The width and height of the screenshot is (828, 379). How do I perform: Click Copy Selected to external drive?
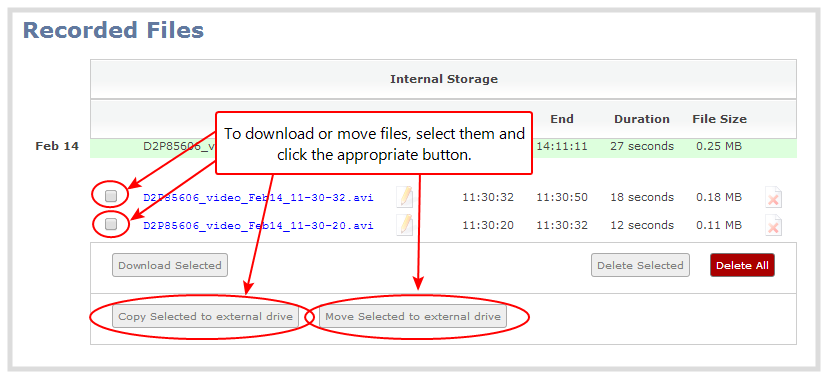click(205, 317)
